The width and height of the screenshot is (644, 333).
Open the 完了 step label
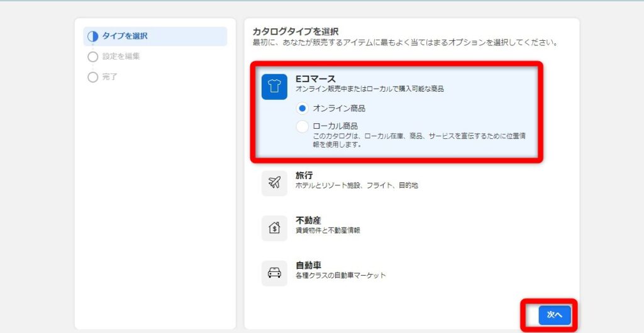click(x=109, y=77)
